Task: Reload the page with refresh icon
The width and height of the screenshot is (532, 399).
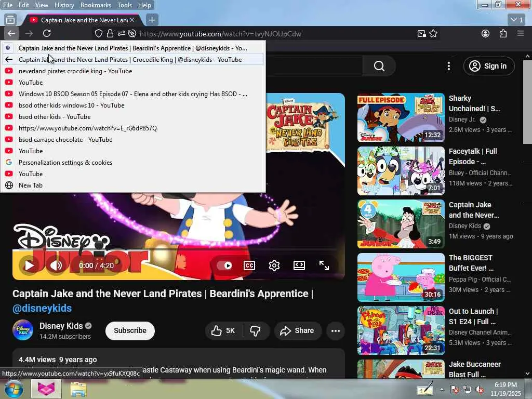Action: pos(47,33)
